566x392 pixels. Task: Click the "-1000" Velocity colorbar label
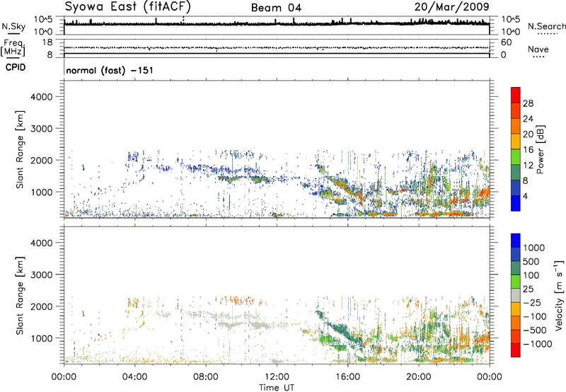pos(537,344)
